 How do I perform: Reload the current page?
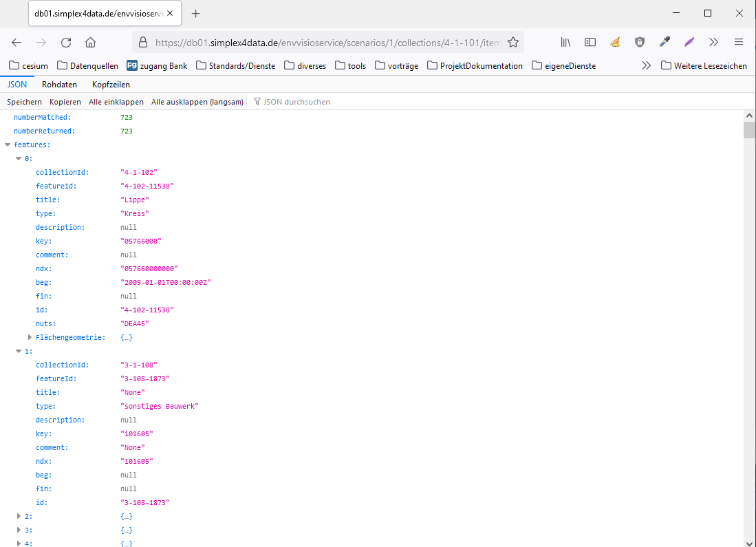click(66, 43)
